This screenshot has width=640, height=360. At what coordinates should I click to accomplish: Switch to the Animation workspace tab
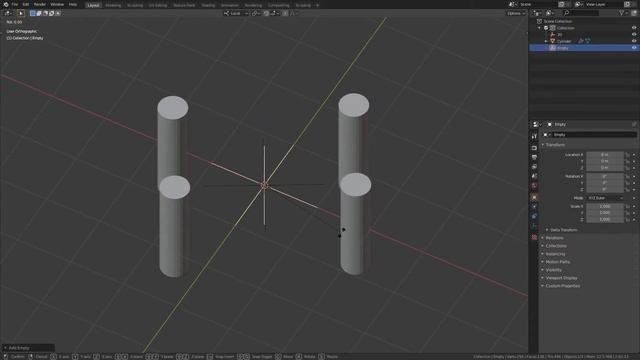(230, 5)
